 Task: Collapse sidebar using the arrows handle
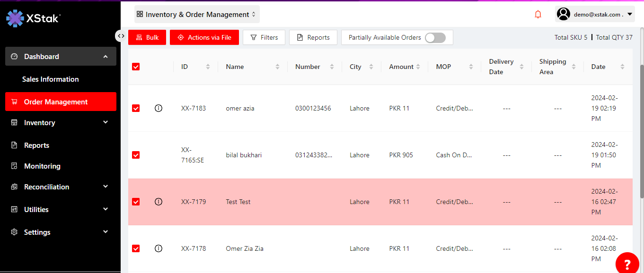point(121,36)
